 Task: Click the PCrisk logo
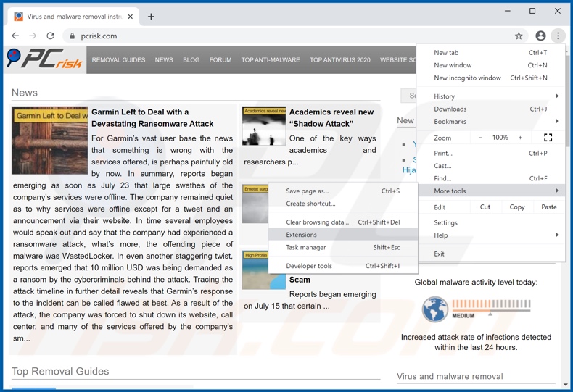point(45,59)
